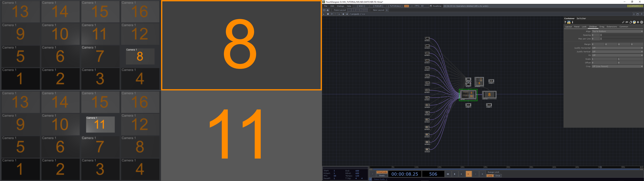
Task: Click the copy parameters clipboard icon
Action: click(x=631, y=22)
